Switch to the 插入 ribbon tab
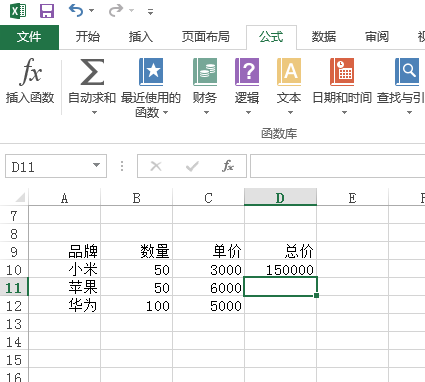Screen dimensions: 425x382 click(141, 37)
